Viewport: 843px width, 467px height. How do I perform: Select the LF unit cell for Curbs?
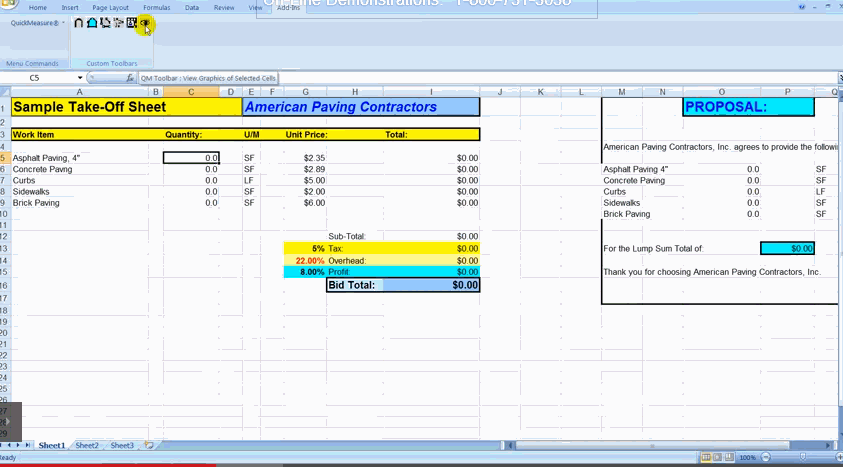[251, 181]
